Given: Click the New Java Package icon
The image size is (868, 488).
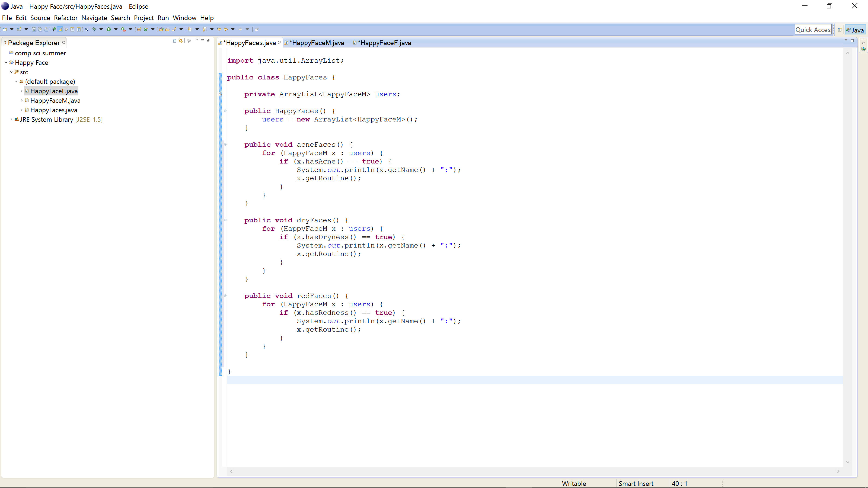Looking at the screenshot, I should tap(139, 29).
